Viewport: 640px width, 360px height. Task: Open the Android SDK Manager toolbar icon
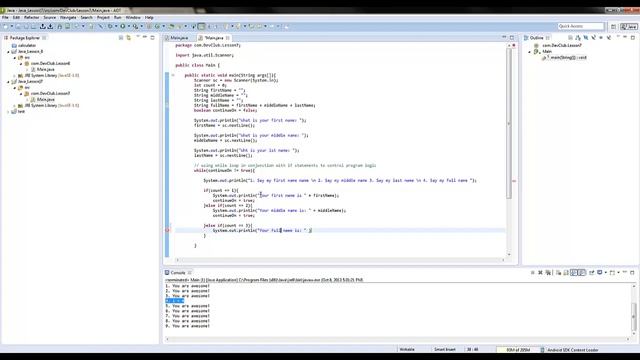60,26
